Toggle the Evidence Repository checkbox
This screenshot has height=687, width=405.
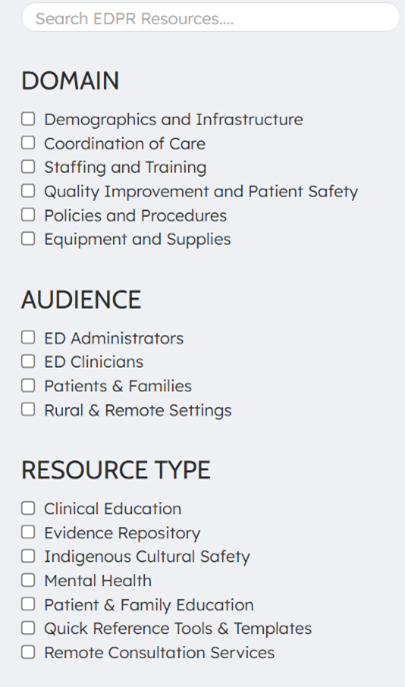click(28, 532)
